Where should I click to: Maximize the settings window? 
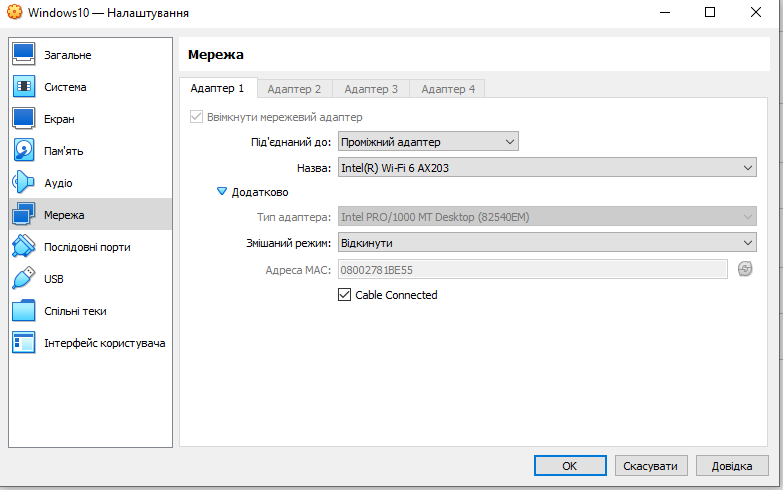710,12
